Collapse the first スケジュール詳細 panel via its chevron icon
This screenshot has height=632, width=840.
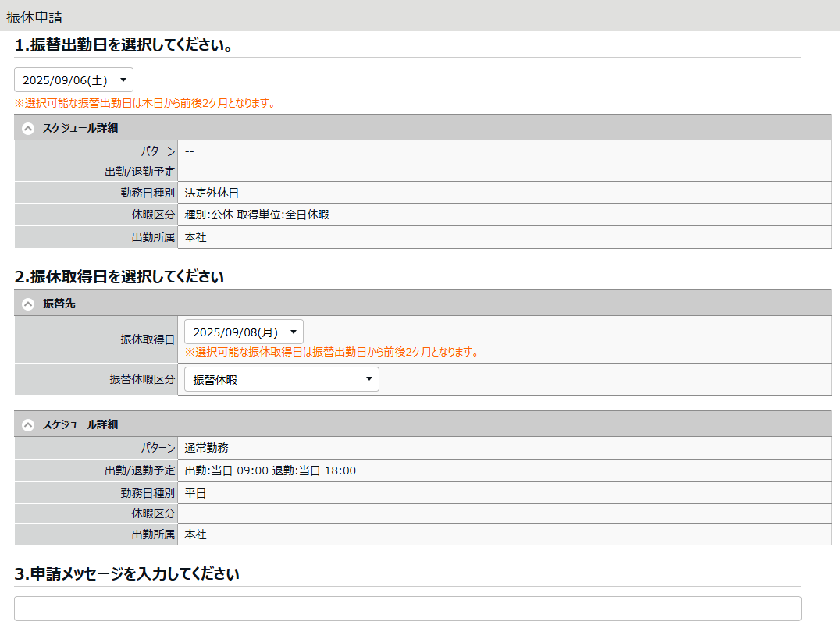(x=28, y=128)
